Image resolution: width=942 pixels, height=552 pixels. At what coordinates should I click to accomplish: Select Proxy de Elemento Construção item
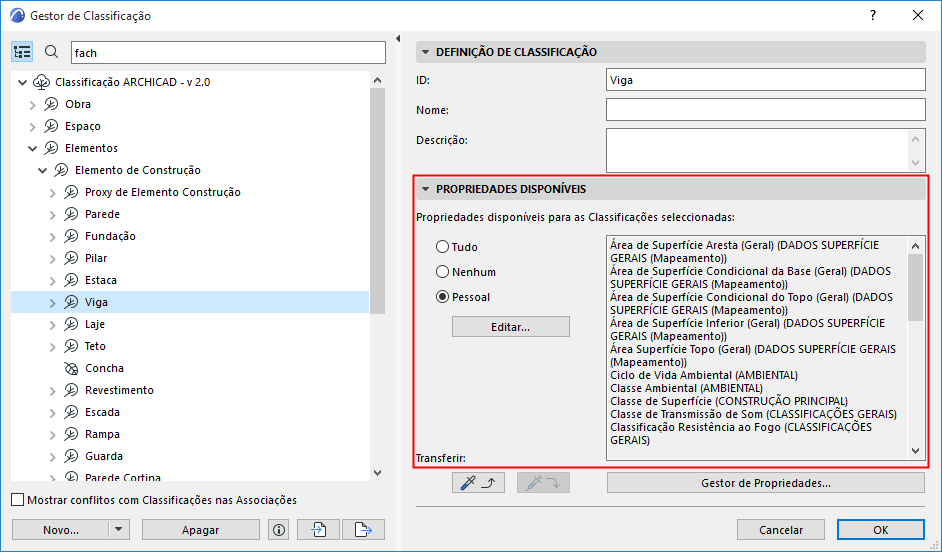[163, 192]
